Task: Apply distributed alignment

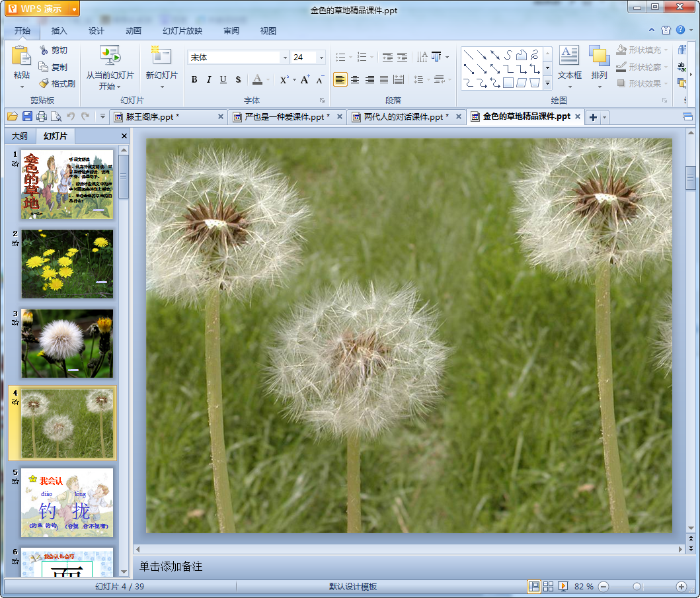Action: coord(399,80)
